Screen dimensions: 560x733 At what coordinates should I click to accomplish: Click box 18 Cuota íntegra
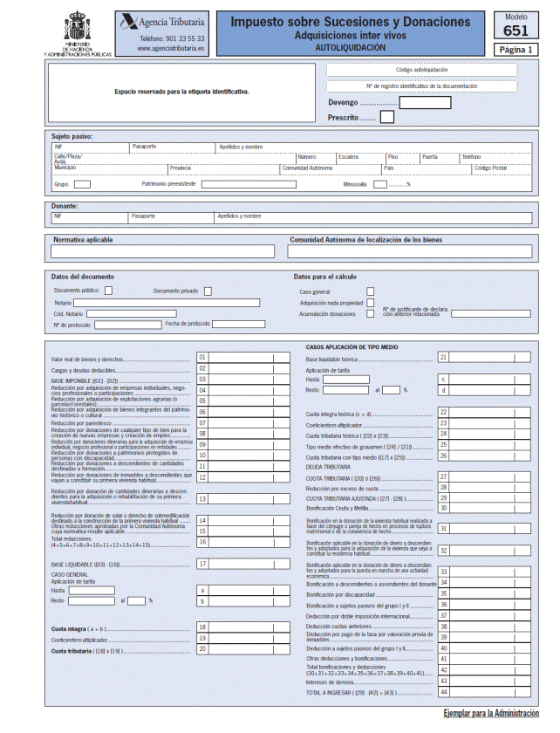pos(249,627)
